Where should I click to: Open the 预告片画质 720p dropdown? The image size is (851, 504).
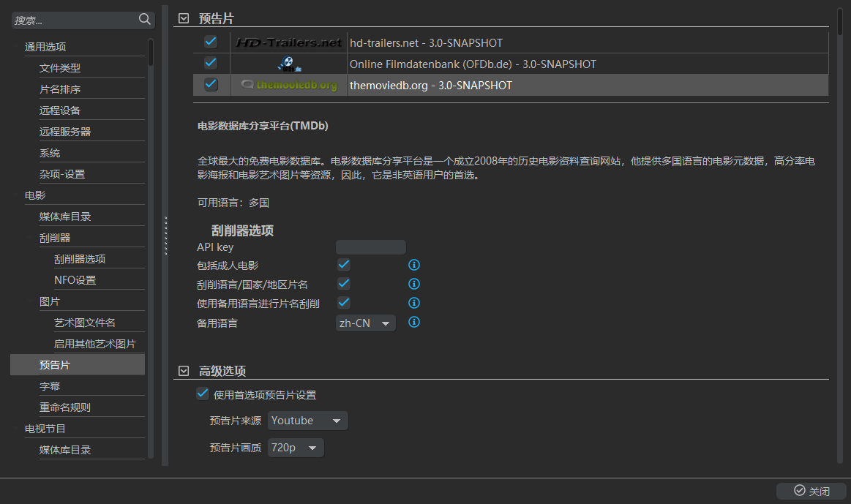point(296,448)
